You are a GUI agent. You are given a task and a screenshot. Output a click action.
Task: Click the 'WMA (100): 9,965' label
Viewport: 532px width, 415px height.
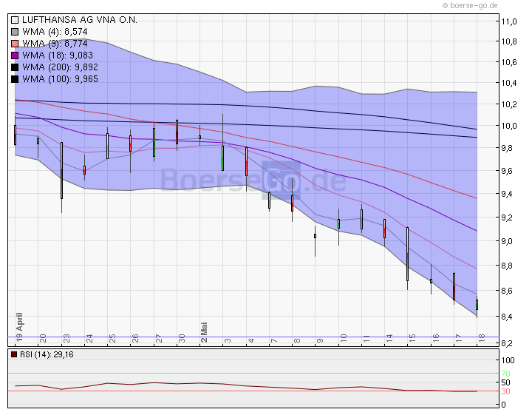pos(60,79)
